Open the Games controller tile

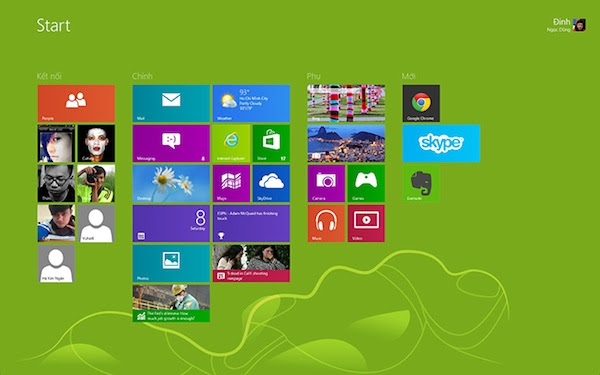(x=366, y=183)
